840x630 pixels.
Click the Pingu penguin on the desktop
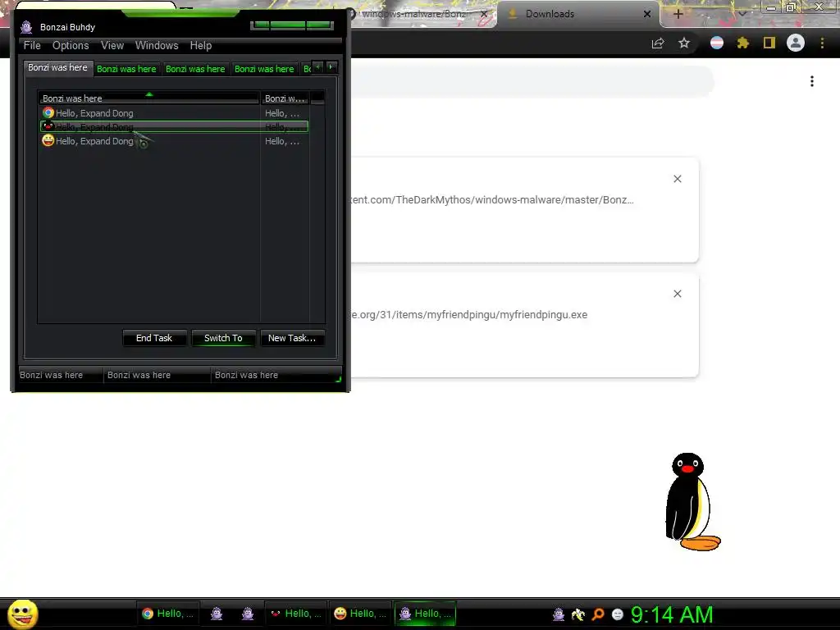692,502
